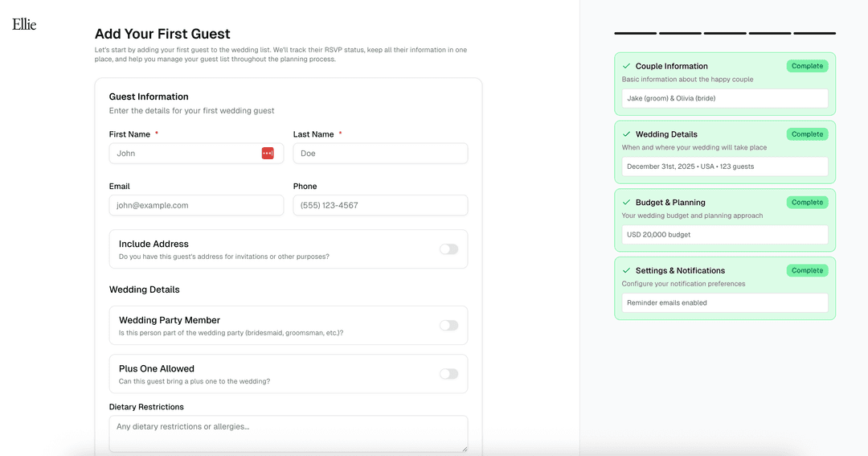Enable the Include Address toggle
868x456 pixels.
point(448,249)
